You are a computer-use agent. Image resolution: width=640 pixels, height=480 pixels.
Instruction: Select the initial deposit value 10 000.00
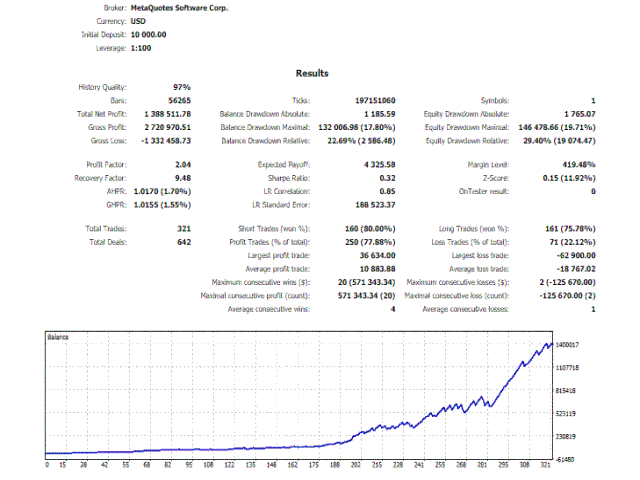point(148,35)
